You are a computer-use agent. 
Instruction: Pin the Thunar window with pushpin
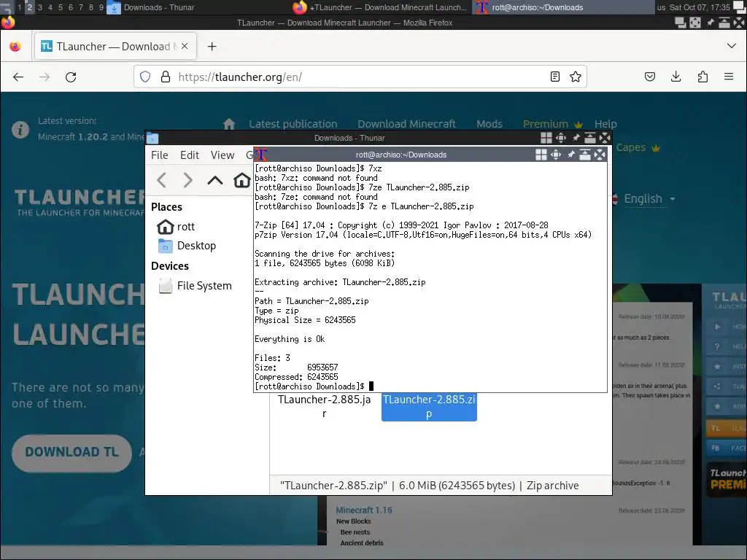coord(576,138)
